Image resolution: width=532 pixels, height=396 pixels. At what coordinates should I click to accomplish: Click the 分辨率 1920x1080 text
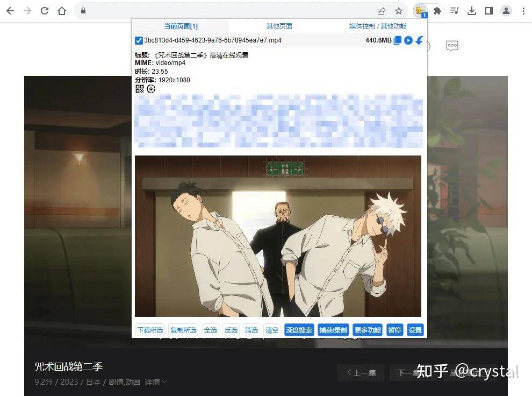(x=162, y=80)
